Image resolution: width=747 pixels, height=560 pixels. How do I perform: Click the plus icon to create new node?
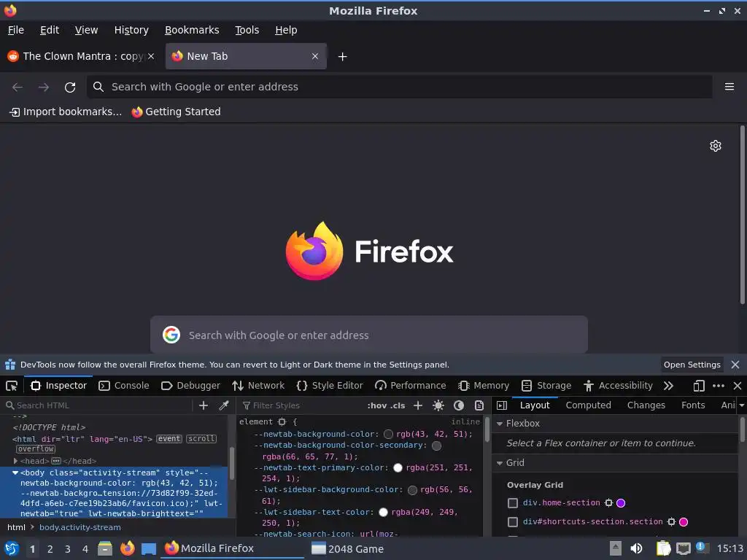point(204,405)
